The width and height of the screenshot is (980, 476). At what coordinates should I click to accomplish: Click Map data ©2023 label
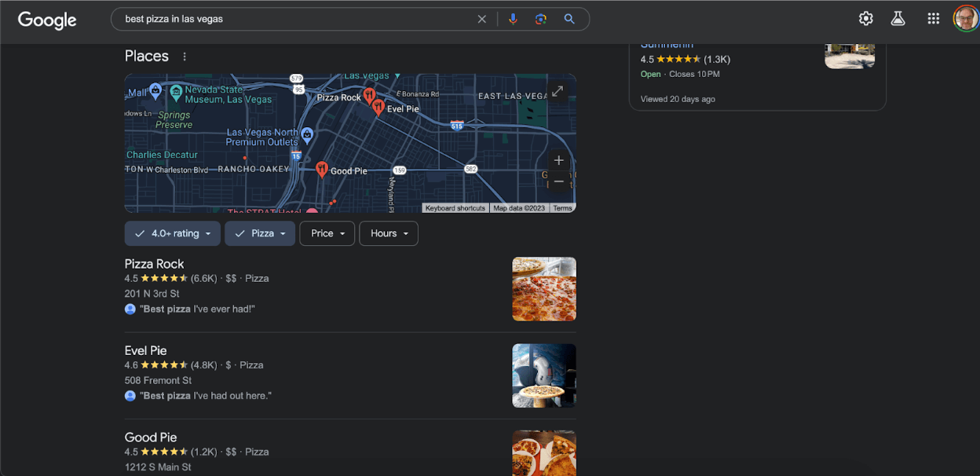coord(519,208)
